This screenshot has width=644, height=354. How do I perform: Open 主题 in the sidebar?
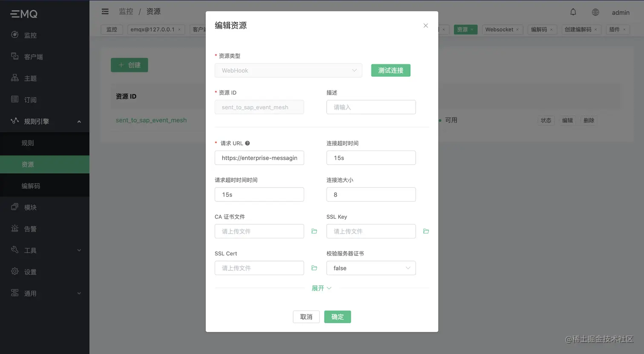click(45, 78)
